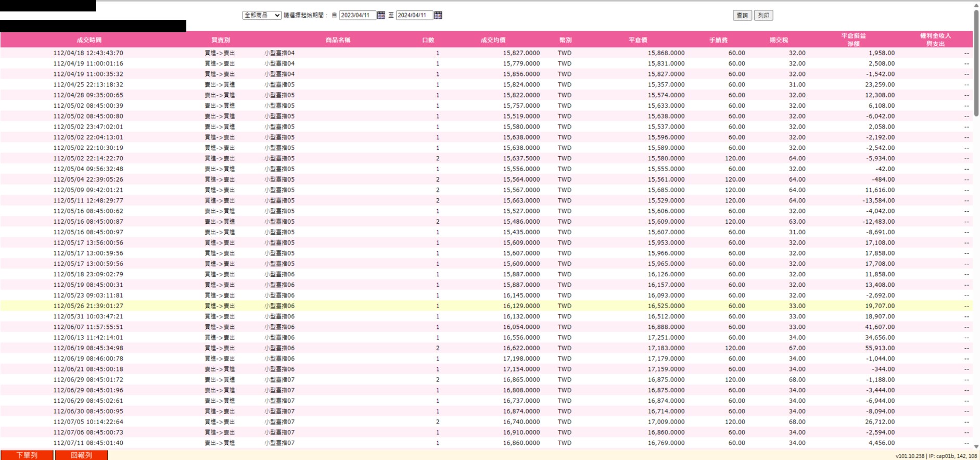Click the timestamp 112/07/06 08:45:00:73
980x460 pixels.
click(x=88, y=432)
